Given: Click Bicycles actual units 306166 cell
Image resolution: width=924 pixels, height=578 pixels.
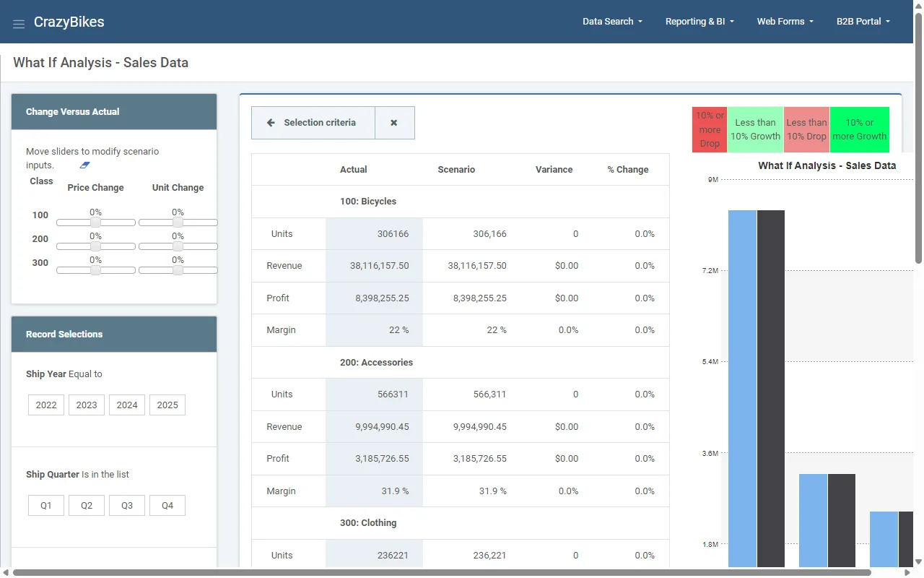Looking at the screenshot, I should pos(374,234).
